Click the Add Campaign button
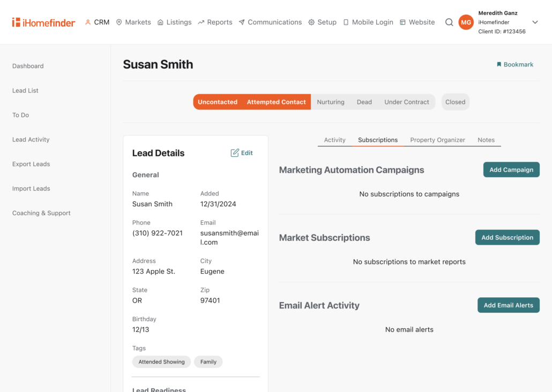 511,170
